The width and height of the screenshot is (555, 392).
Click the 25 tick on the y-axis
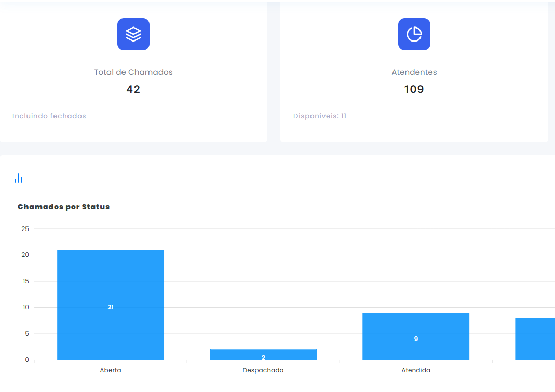(24, 229)
